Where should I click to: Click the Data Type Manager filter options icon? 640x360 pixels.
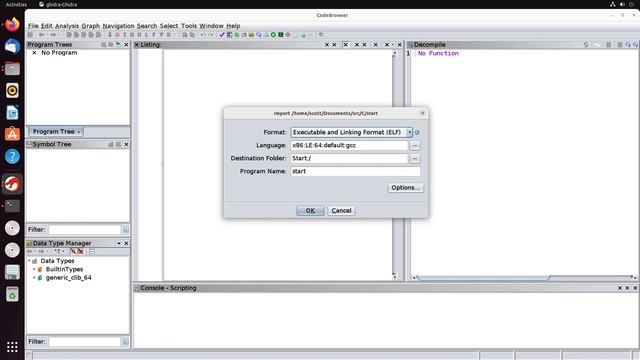(126, 342)
